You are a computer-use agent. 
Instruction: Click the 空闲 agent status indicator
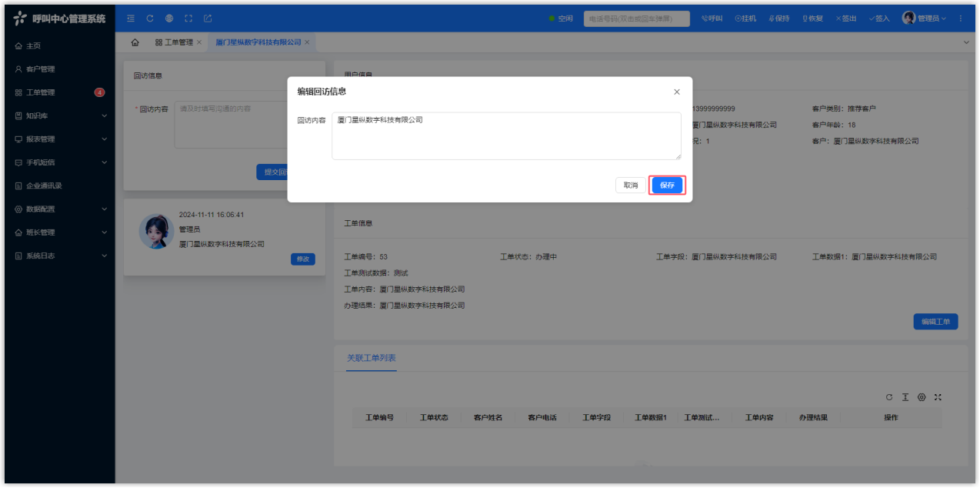click(x=561, y=18)
